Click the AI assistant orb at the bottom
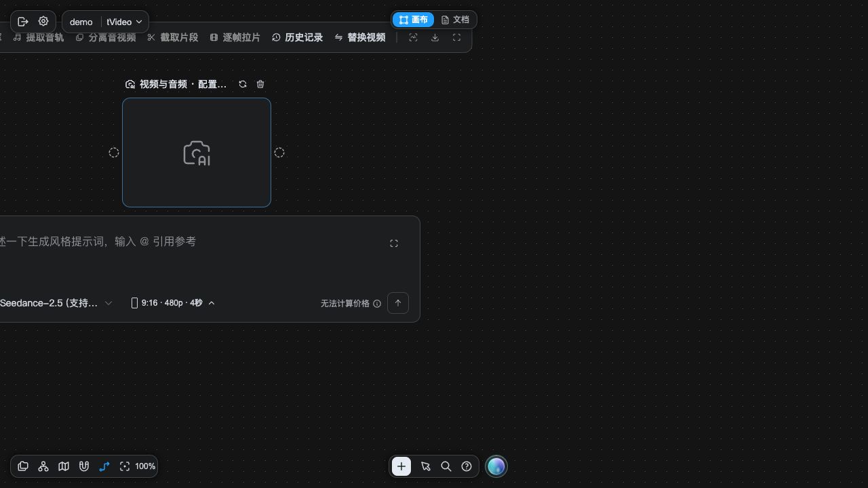Viewport: 868px width, 488px height. [x=496, y=466]
